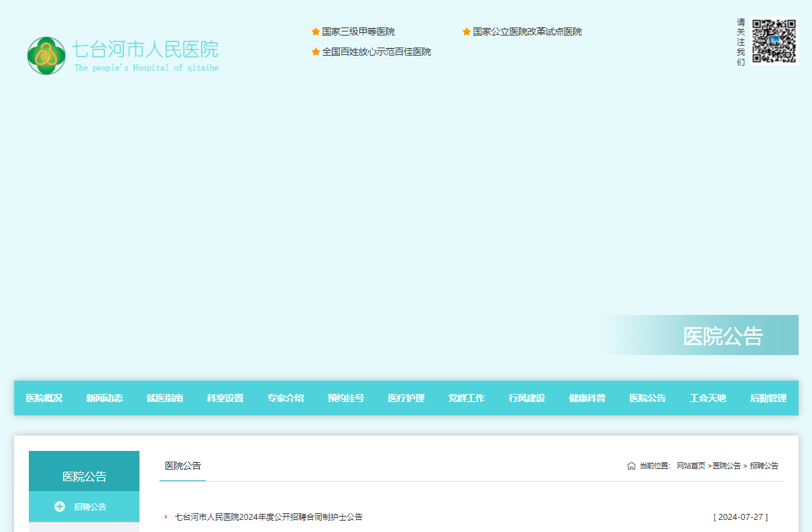Click the home icon in the breadcrumb
The width and height of the screenshot is (812, 532).
click(631, 466)
